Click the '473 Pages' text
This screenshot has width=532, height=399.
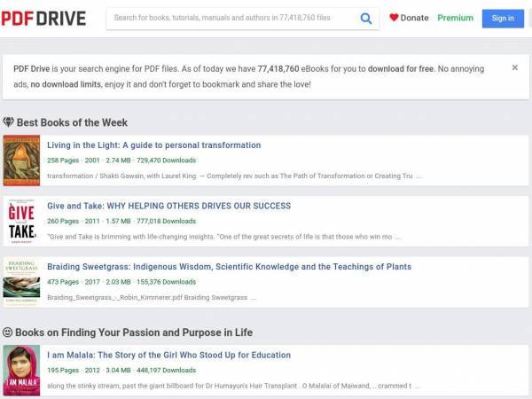click(x=63, y=282)
